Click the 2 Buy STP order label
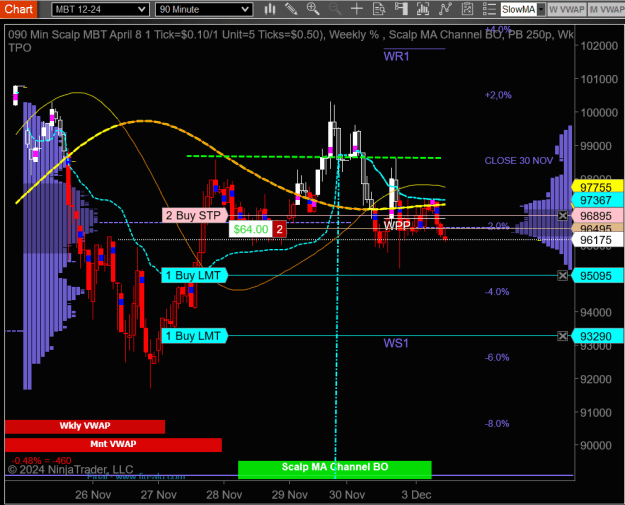Viewport: 625px width, 505px height. click(195, 215)
